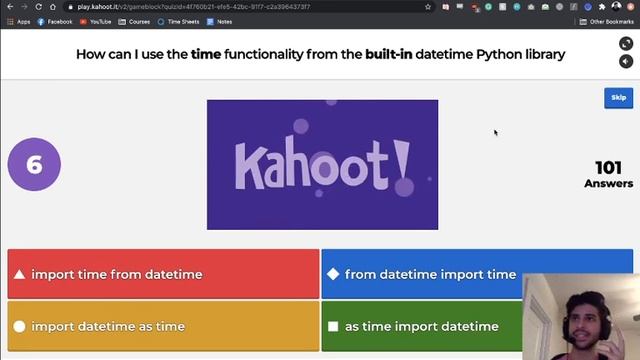
Task: Click the blue diamond answer icon
Action: click(x=333, y=274)
